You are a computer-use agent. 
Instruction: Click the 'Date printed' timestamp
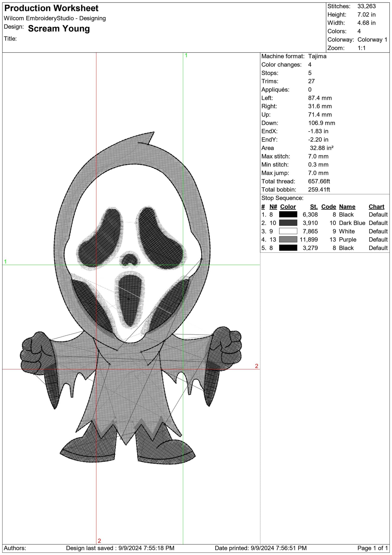(x=261, y=548)
